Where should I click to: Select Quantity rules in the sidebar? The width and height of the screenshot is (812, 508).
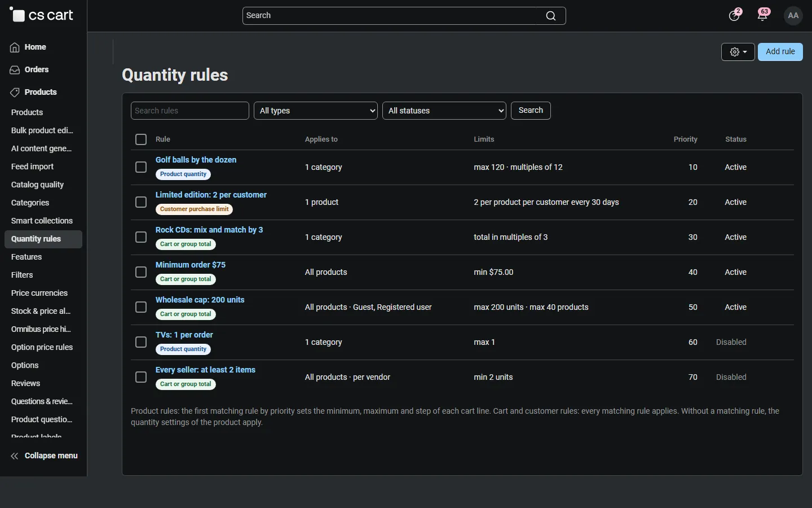[43, 239]
